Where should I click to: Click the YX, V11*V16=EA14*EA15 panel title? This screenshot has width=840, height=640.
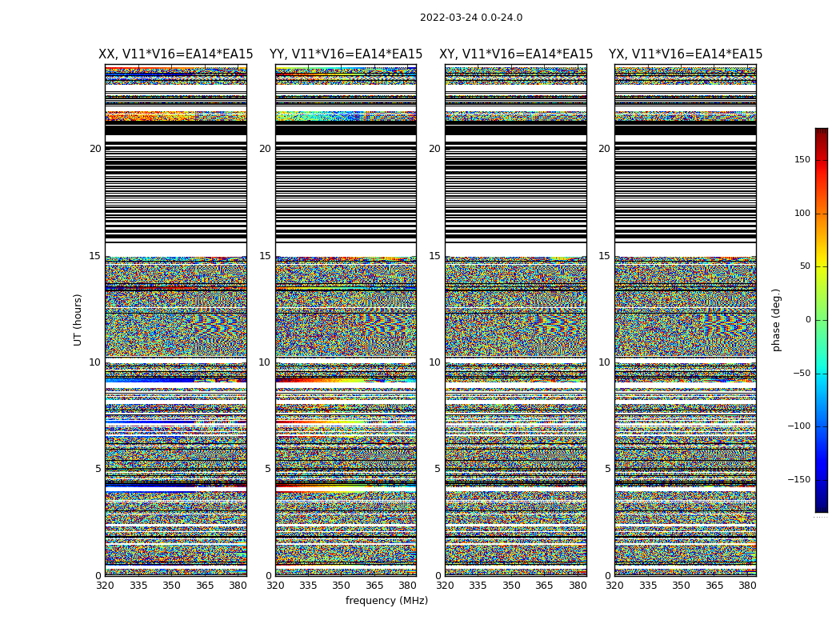pyautogui.click(x=685, y=54)
